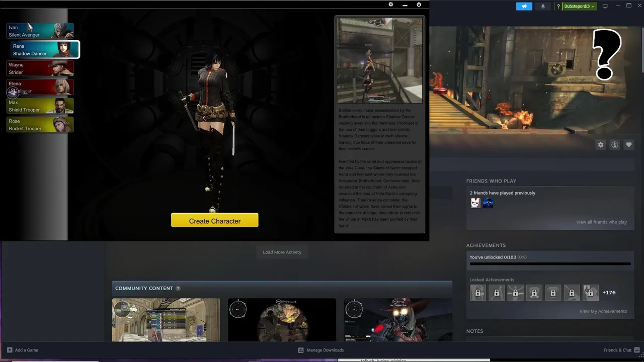Expand Dubstepordi3 account dropdown
Image resolution: width=644 pixels, height=362 pixels.
tap(579, 7)
